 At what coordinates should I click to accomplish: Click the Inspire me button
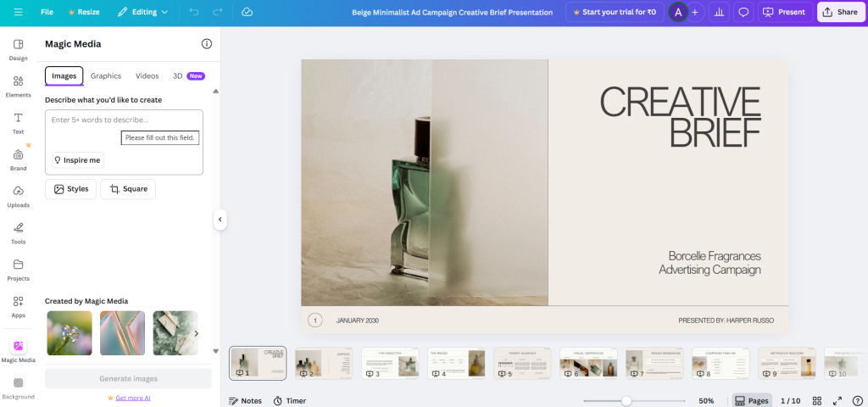click(77, 160)
